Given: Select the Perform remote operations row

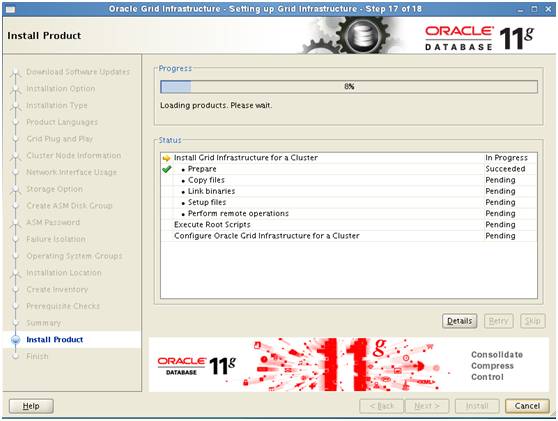Looking at the screenshot, I should [x=349, y=214].
